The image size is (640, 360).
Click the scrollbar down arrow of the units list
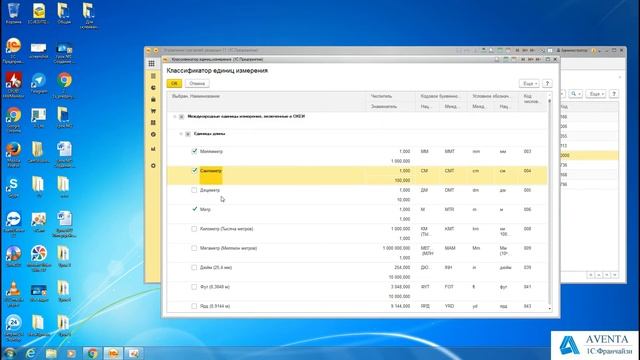click(x=550, y=309)
